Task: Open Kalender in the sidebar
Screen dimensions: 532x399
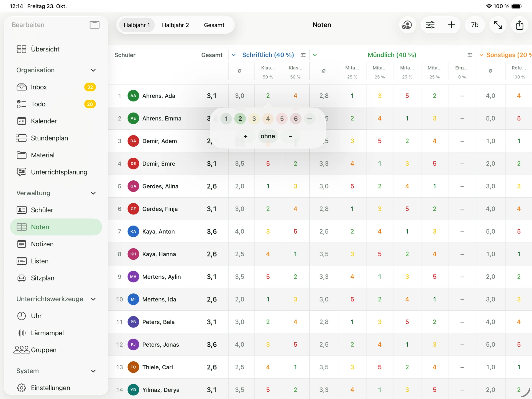Action: 56,121
